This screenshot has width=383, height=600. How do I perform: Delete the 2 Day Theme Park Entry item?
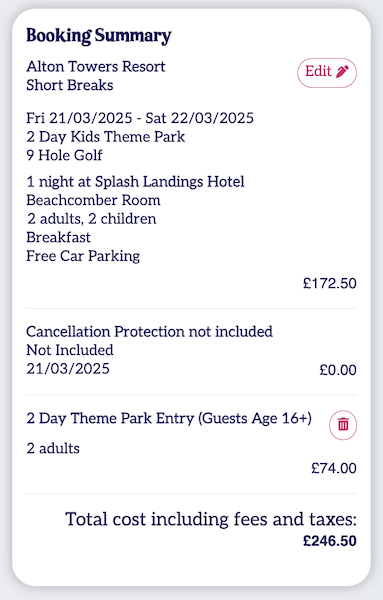tap(343, 425)
